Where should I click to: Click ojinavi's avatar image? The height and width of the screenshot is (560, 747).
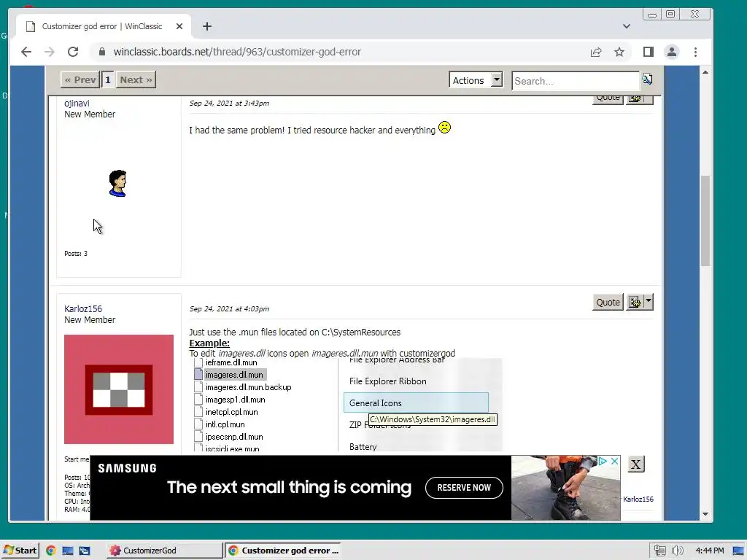[117, 183]
